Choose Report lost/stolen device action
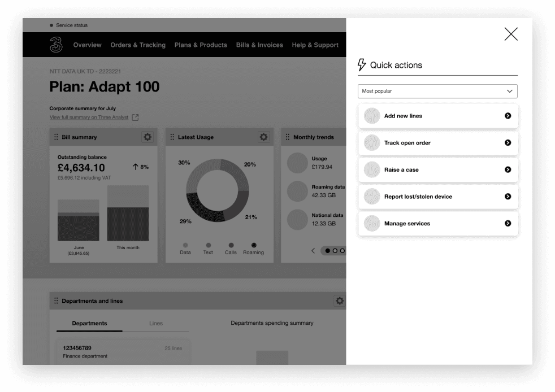The width and height of the screenshot is (555, 392). 438,197
